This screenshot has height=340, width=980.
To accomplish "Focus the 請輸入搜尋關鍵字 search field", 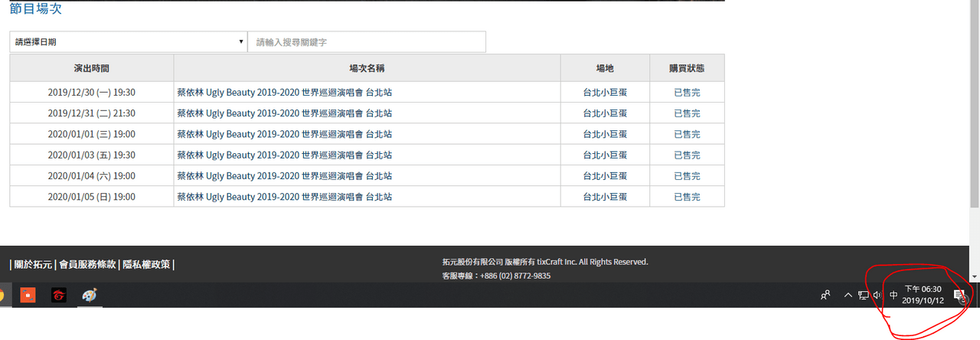I will tap(367, 42).
